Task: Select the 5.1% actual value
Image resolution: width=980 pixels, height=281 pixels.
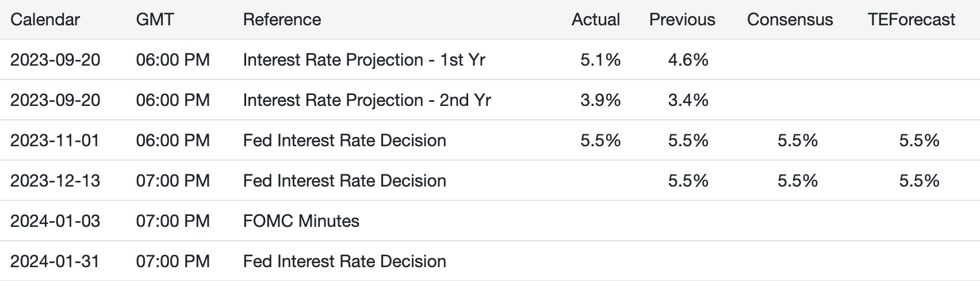Action: [x=600, y=60]
